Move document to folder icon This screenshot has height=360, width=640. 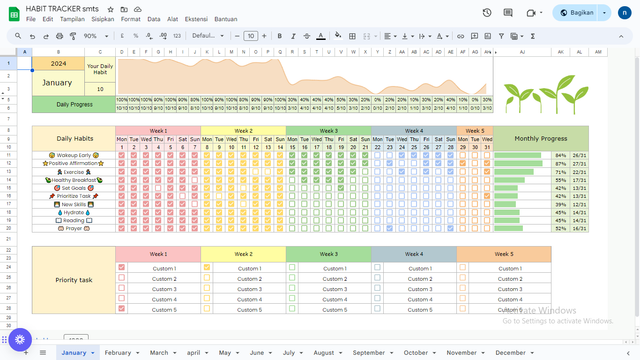[x=124, y=9]
